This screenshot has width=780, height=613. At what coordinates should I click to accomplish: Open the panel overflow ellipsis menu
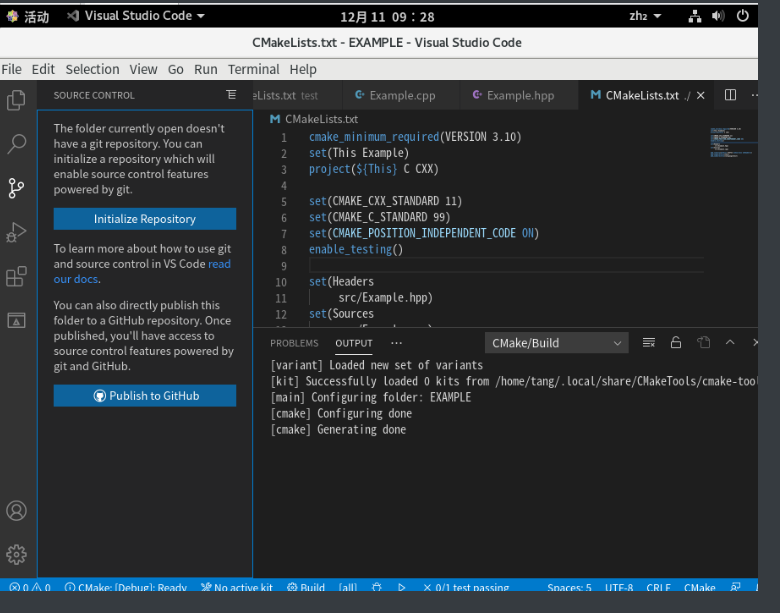click(x=396, y=343)
